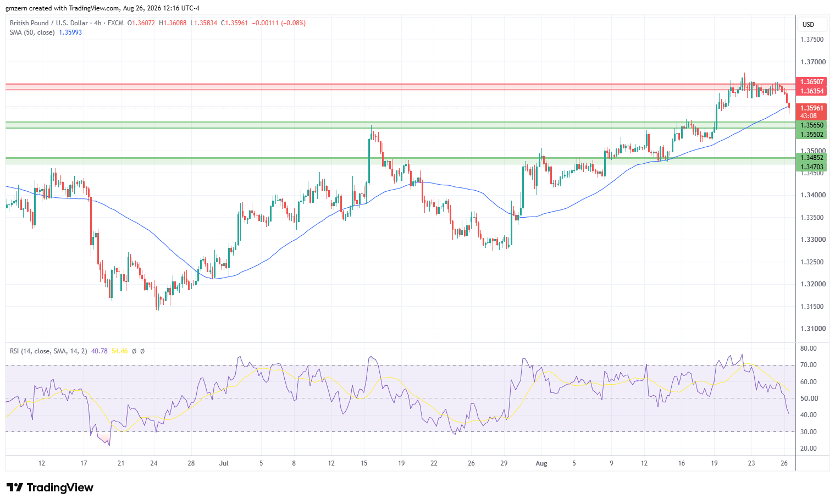Screen dimensions: 835x504
Task: Click the 17 date label on the time axis
Action: click(x=84, y=463)
